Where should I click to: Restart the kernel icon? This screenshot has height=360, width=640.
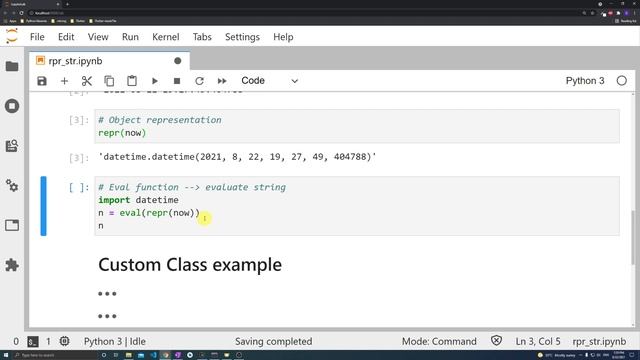coord(199,81)
